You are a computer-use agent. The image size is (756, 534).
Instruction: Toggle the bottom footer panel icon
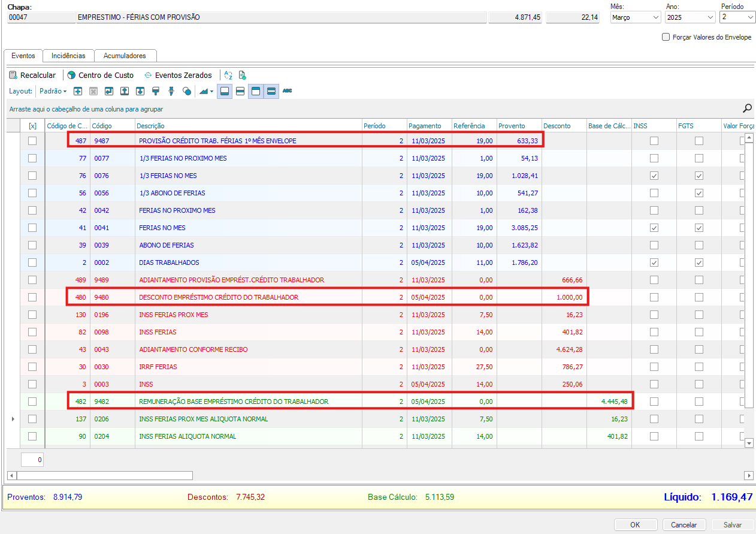pos(225,91)
